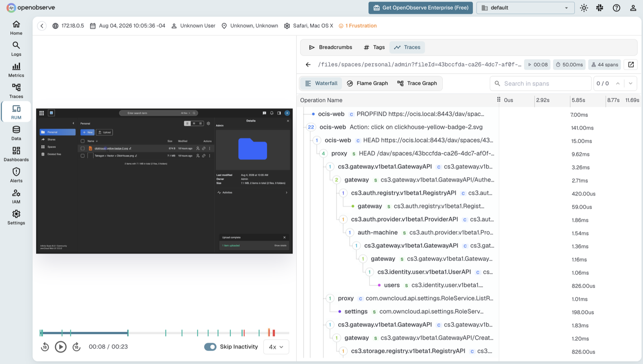Collapse the ocis-web HEAD span
The width and height of the screenshot is (643, 364).
(x=317, y=141)
